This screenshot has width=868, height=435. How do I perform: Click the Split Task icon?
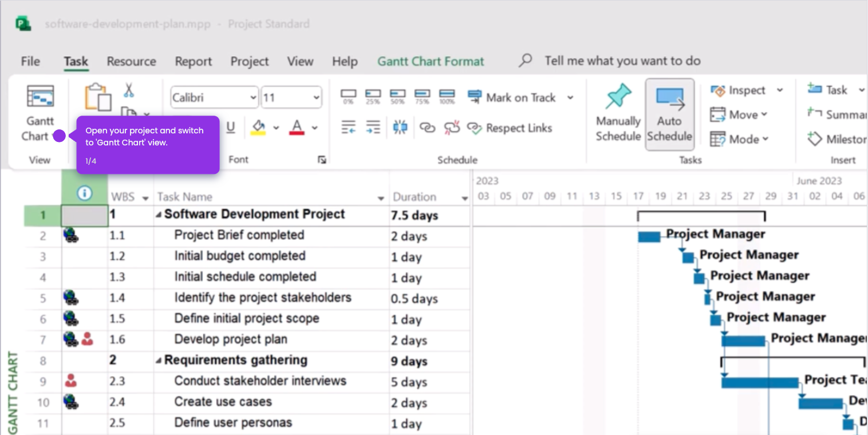[x=400, y=127]
